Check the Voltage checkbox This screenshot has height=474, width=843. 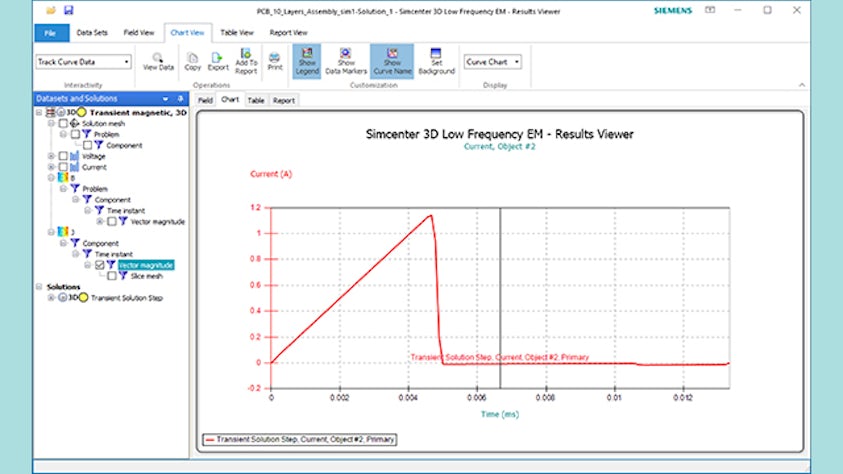tap(63, 156)
